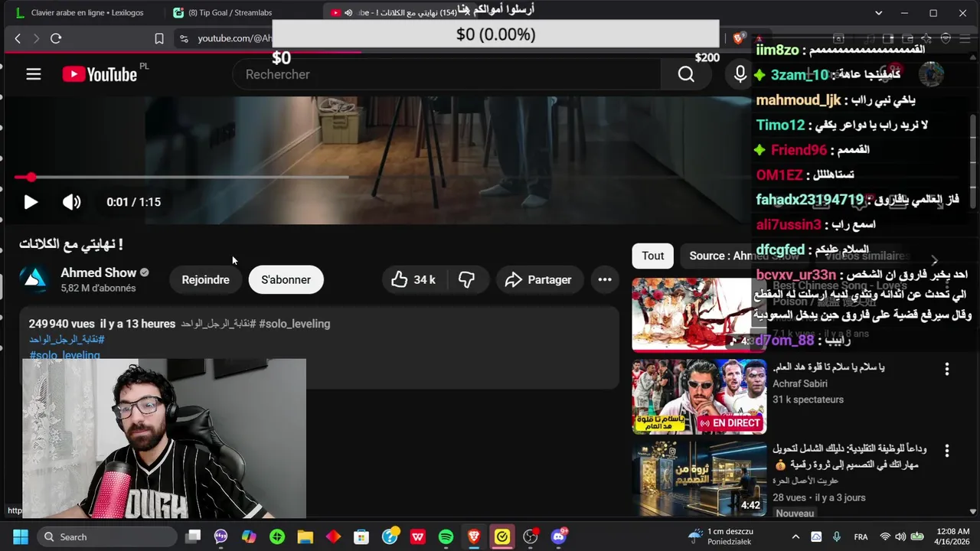
Task: Open the system tray microphone icon
Action: point(836,536)
